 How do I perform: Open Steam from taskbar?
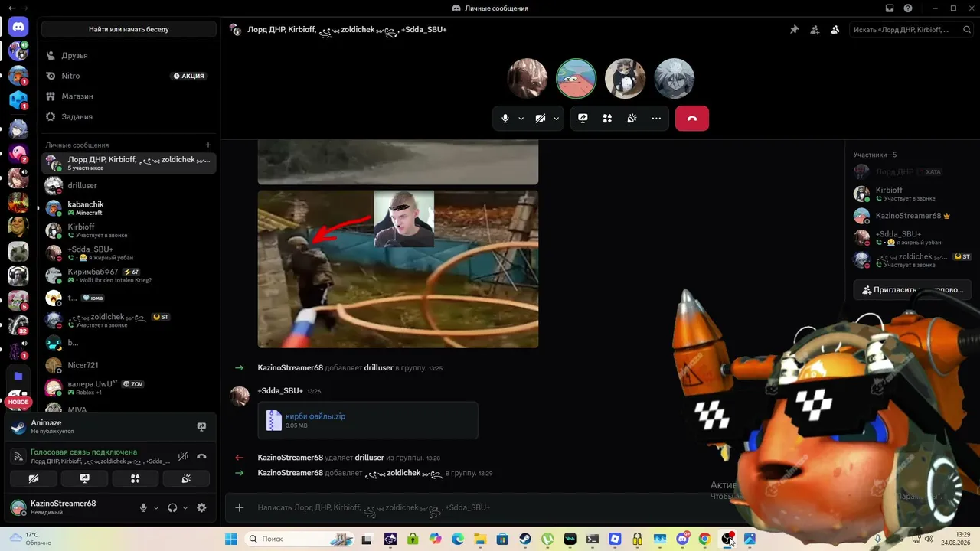point(525,539)
